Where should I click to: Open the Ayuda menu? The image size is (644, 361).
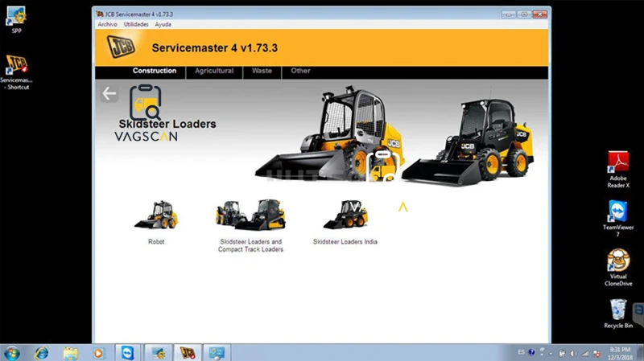[163, 24]
